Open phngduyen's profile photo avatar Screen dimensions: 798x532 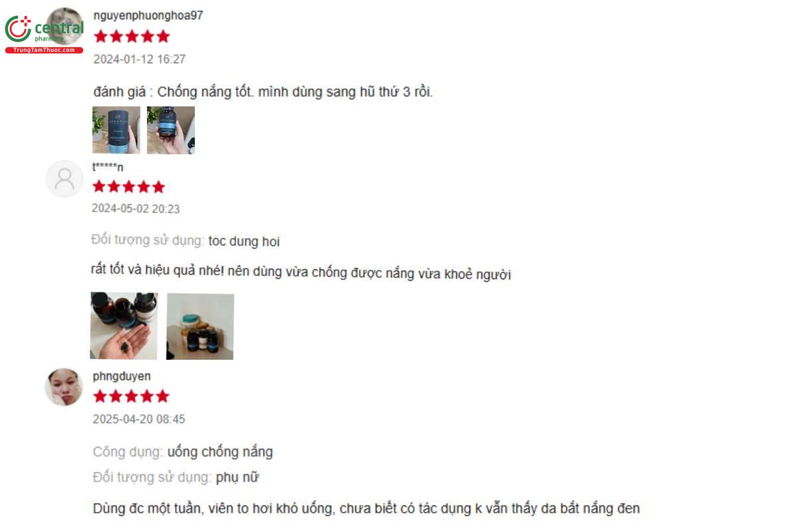click(64, 387)
